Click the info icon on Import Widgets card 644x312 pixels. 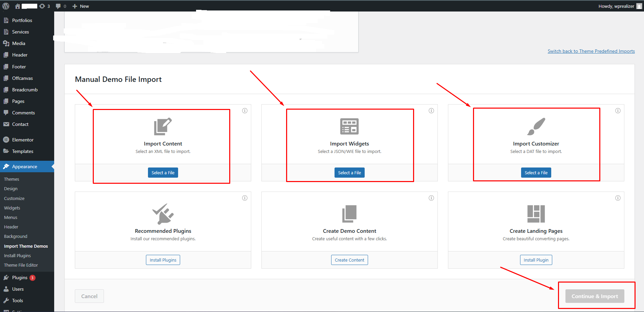coord(431,111)
